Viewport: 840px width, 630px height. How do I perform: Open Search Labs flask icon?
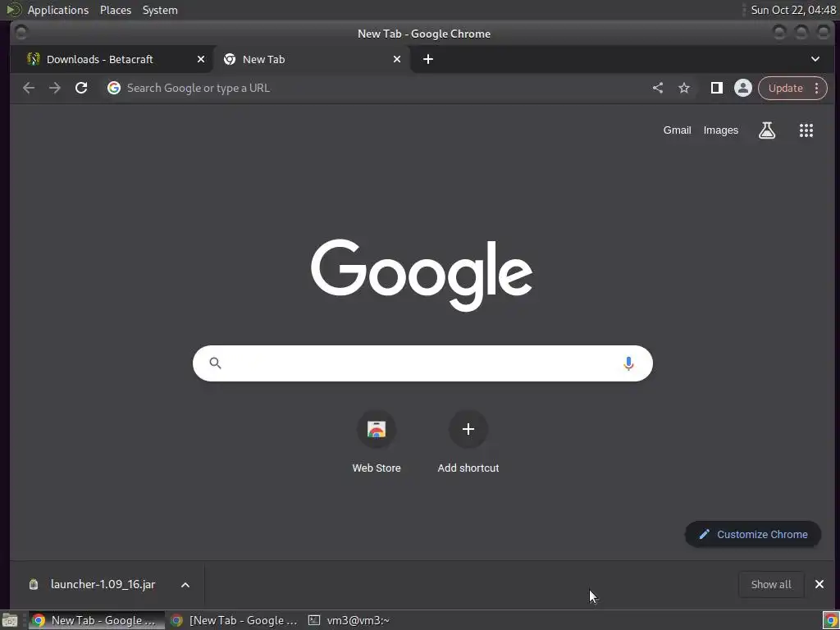tap(767, 130)
